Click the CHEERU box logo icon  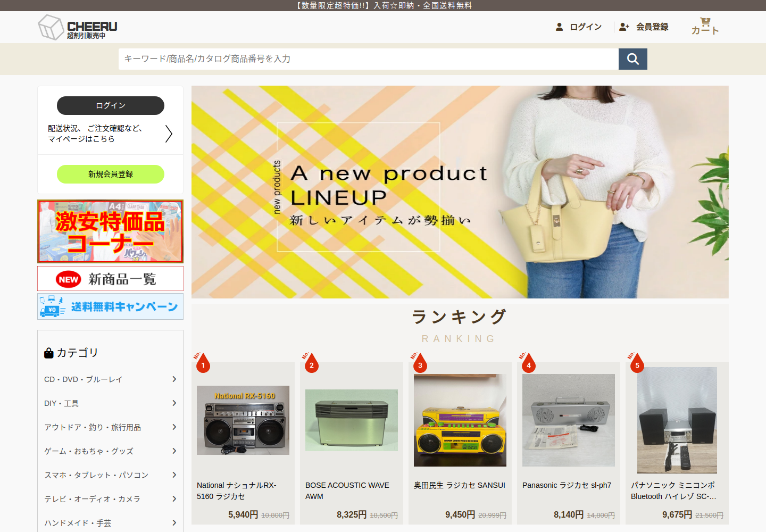click(x=51, y=27)
